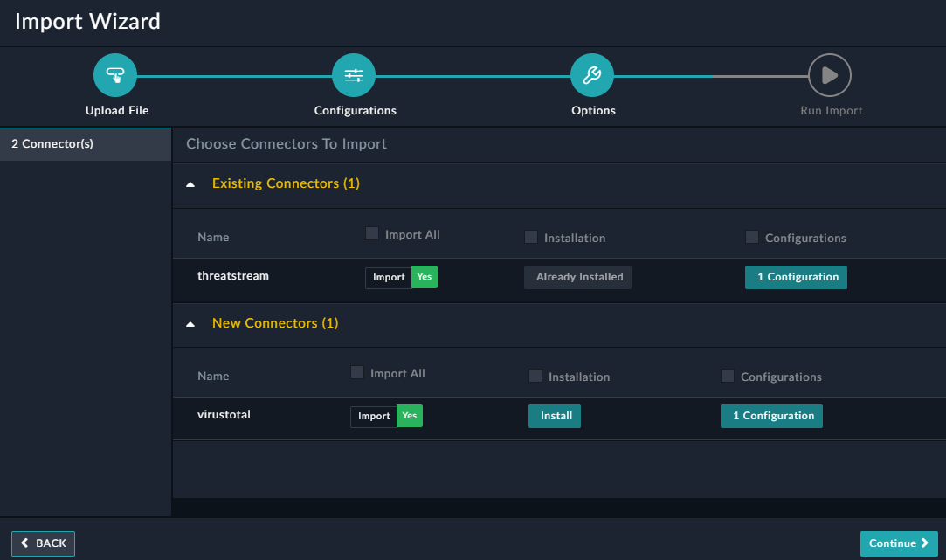946x560 pixels.
Task: Click the Upload File step label
Action: (x=117, y=110)
